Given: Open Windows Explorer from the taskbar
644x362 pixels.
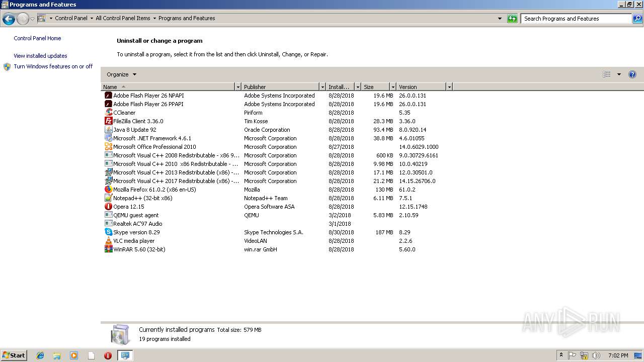Looking at the screenshot, I should (57, 355).
